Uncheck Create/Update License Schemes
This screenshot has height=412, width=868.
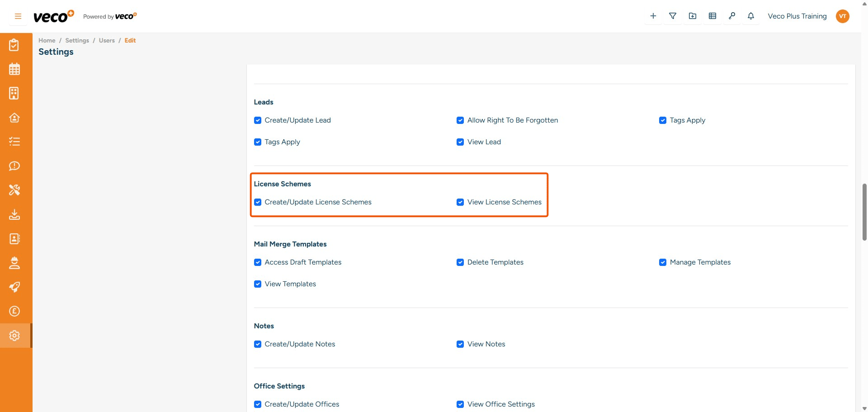258,202
